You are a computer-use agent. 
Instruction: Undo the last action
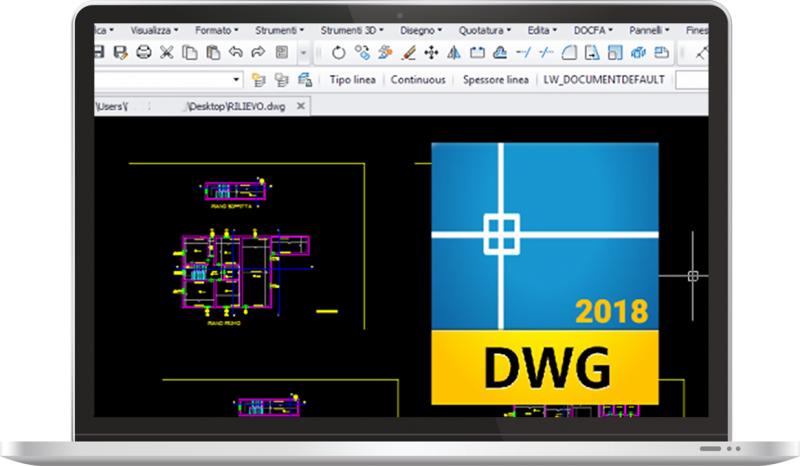click(x=236, y=52)
